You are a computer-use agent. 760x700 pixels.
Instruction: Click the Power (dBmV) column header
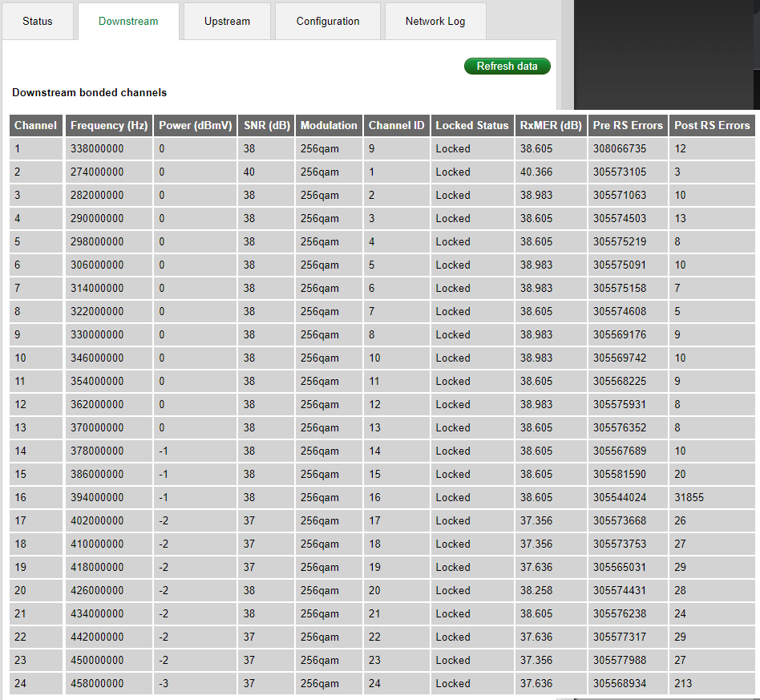point(196,125)
